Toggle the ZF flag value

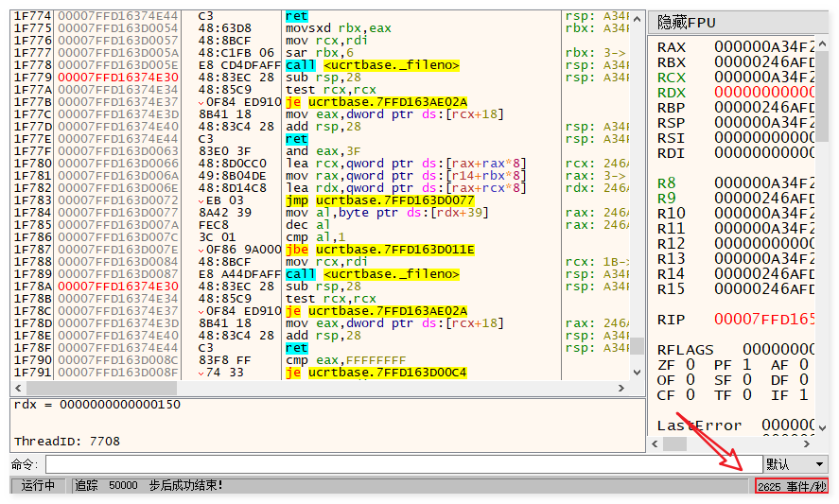tap(690, 364)
